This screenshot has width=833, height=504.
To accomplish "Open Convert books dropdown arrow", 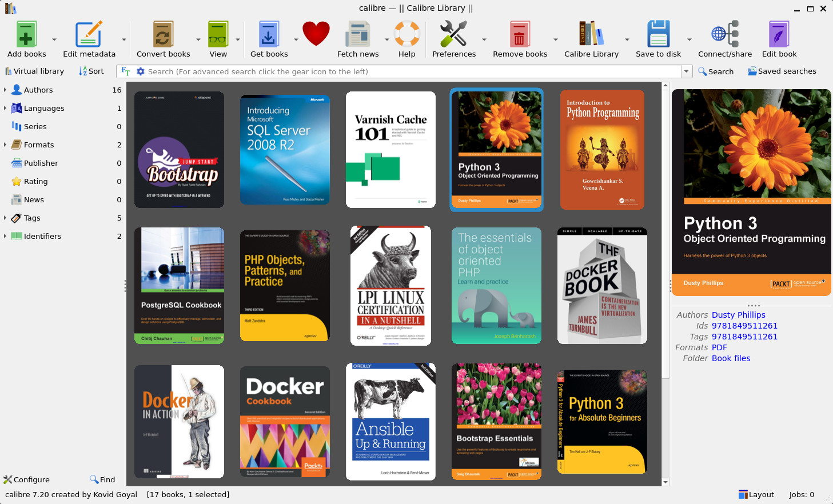I will [198, 39].
